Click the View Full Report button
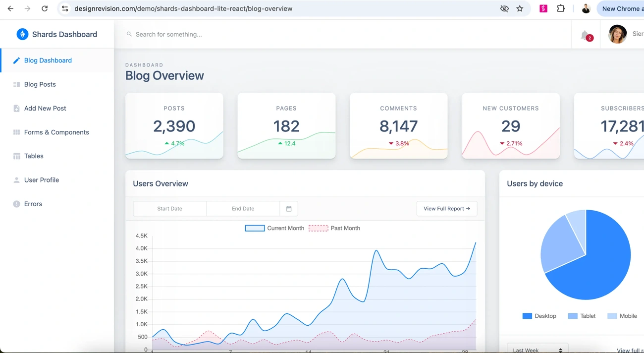644x353 pixels. pos(447,209)
